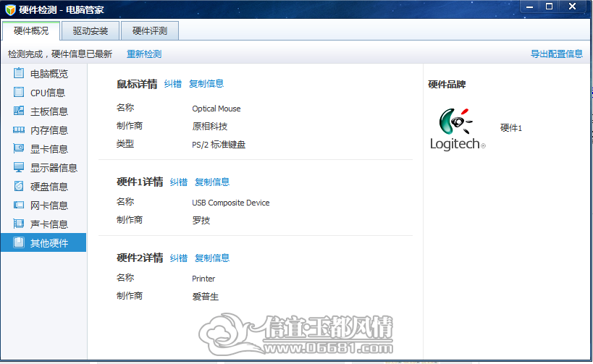Click the 主板信息 motherboard icon
The height and width of the screenshot is (364, 593).
click(19, 111)
